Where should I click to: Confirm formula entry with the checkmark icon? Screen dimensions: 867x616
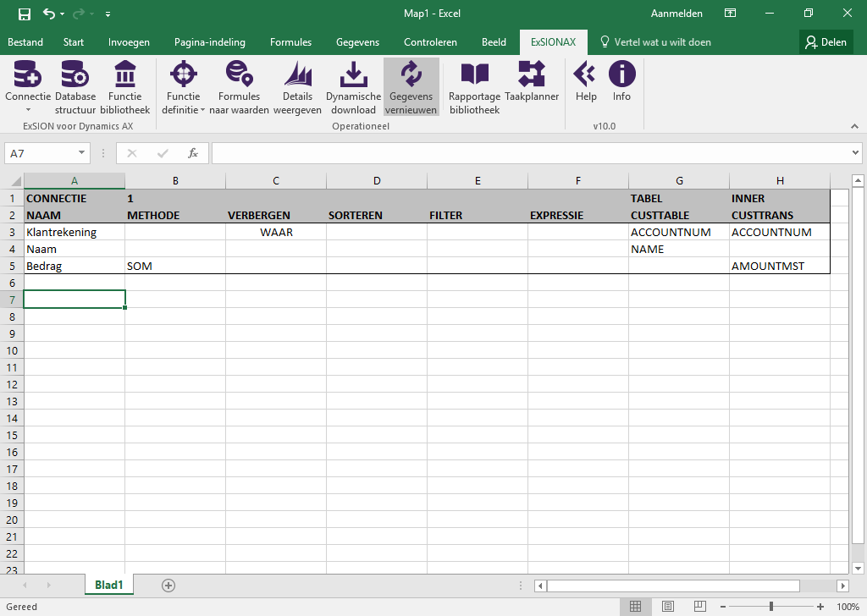pyautogui.click(x=163, y=154)
